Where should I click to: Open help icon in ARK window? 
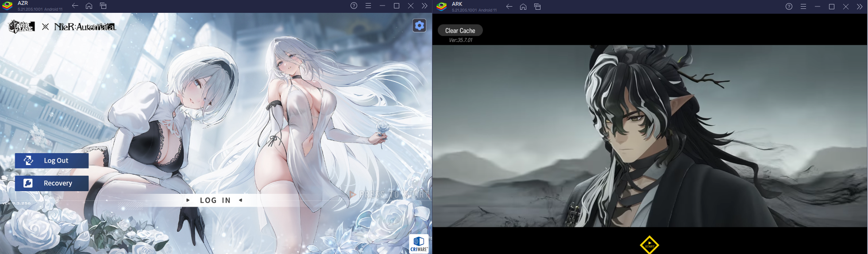pos(789,7)
